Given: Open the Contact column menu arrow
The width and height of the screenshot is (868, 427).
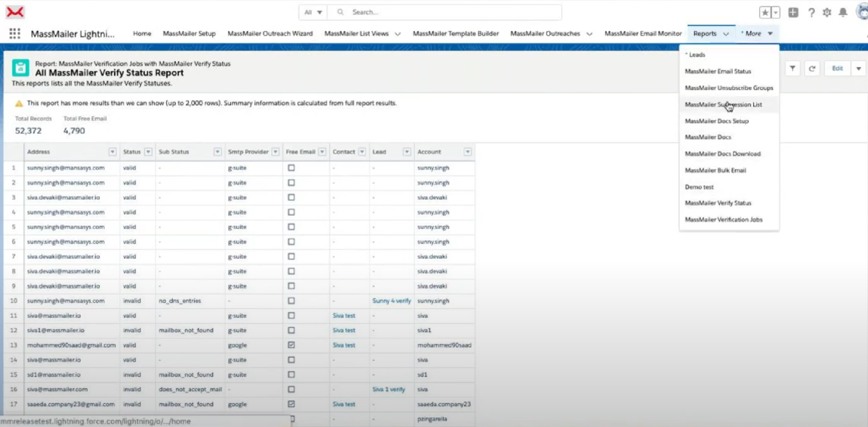Looking at the screenshot, I should (x=362, y=152).
